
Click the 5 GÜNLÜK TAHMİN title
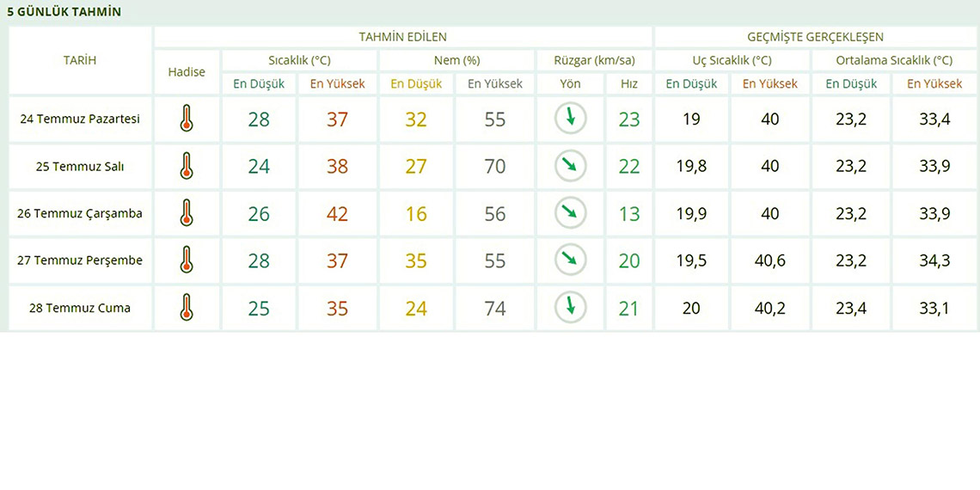pos(64,12)
